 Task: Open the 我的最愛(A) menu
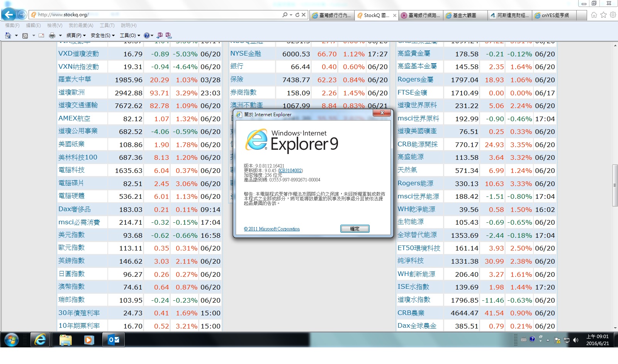[81, 25]
